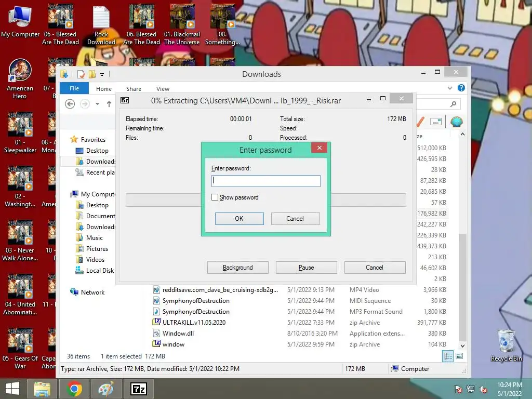Open recent locations dropdown arrow
Viewport: 532px width, 399px height.
(97, 104)
